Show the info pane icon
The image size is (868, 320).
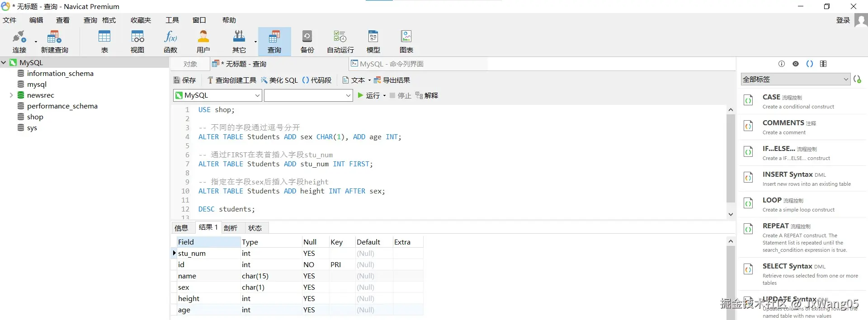[x=782, y=64]
